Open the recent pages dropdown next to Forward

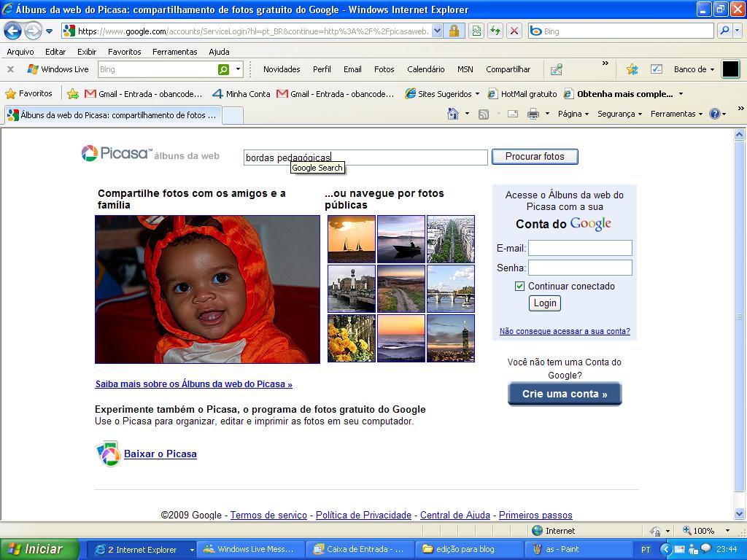coord(49,31)
